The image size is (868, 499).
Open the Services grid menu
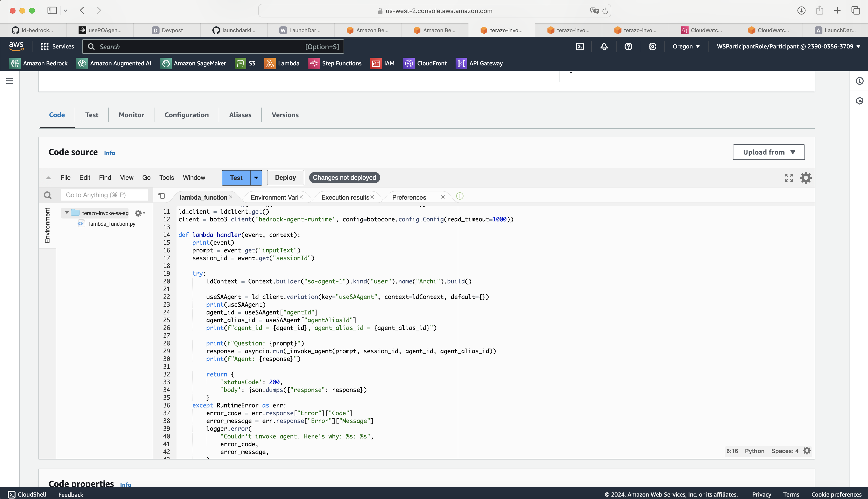tap(57, 47)
